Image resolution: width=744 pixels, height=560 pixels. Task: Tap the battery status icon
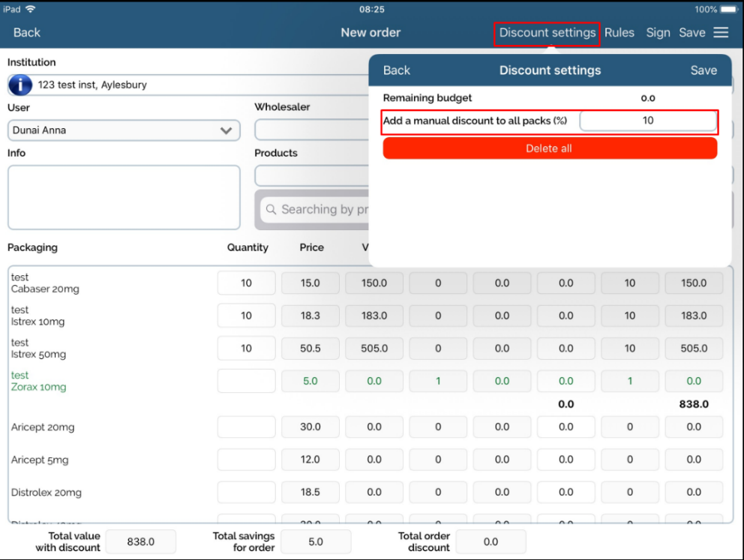[x=727, y=9]
